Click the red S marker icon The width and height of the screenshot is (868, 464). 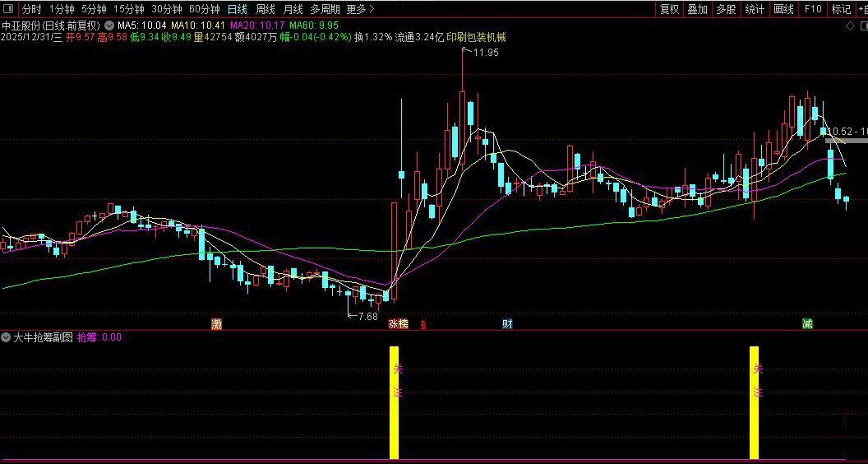point(423,325)
